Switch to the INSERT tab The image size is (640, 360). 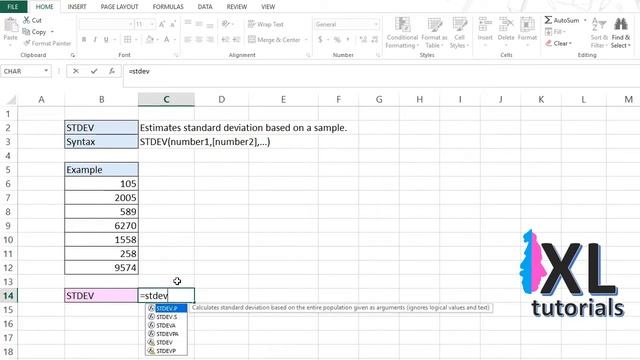pos(77,7)
